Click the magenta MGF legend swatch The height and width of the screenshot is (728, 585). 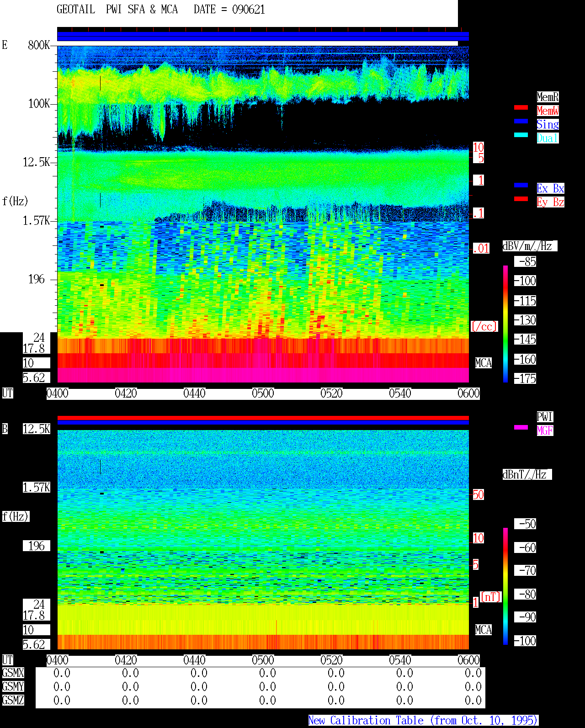521,427
